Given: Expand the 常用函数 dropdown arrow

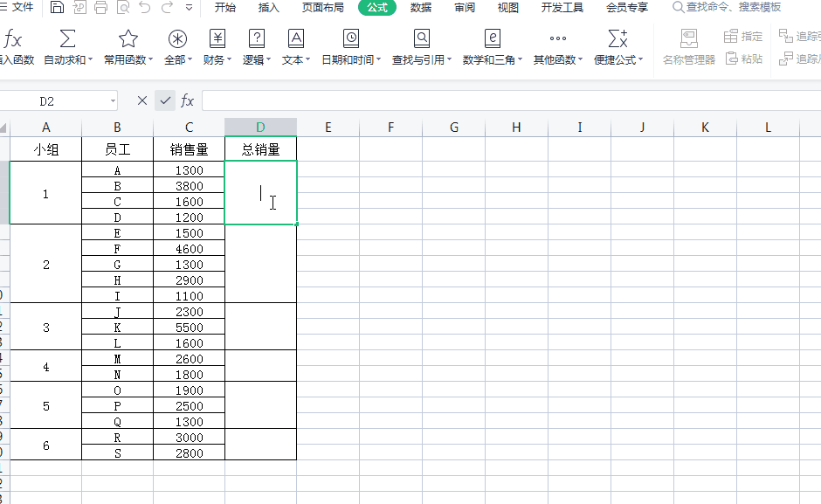Looking at the screenshot, I should 151,59.
